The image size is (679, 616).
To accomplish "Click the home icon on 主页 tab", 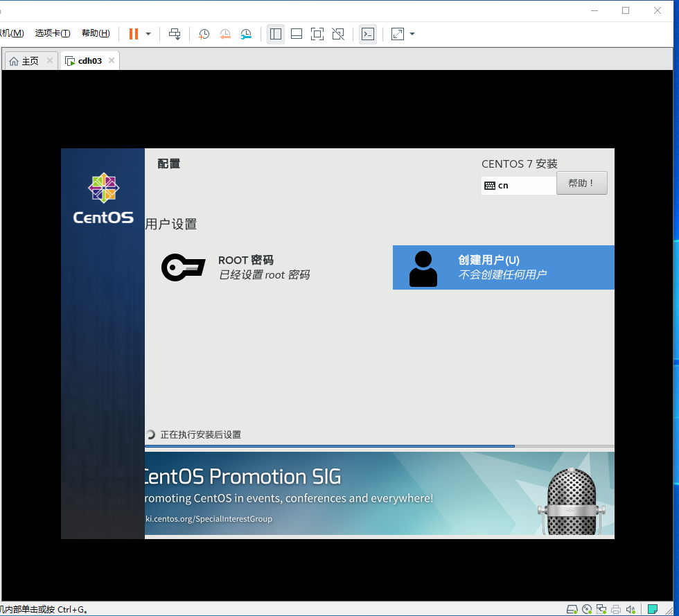I will pyautogui.click(x=14, y=61).
